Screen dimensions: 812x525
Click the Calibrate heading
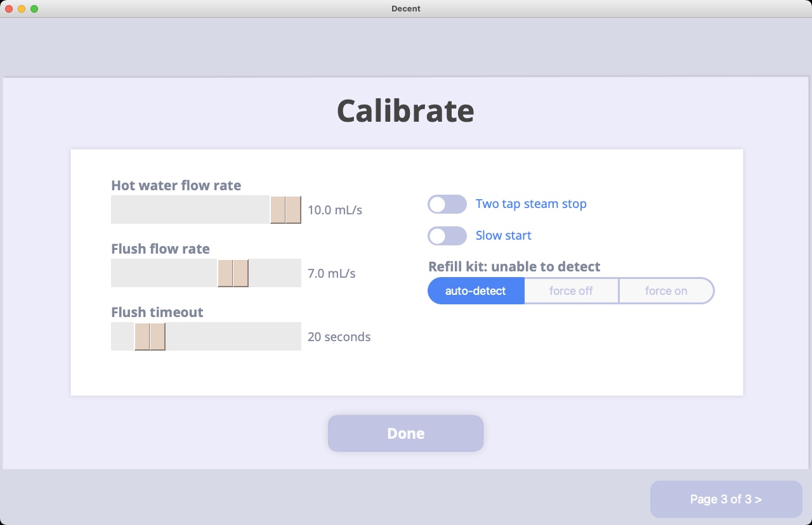pyautogui.click(x=405, y=110)
